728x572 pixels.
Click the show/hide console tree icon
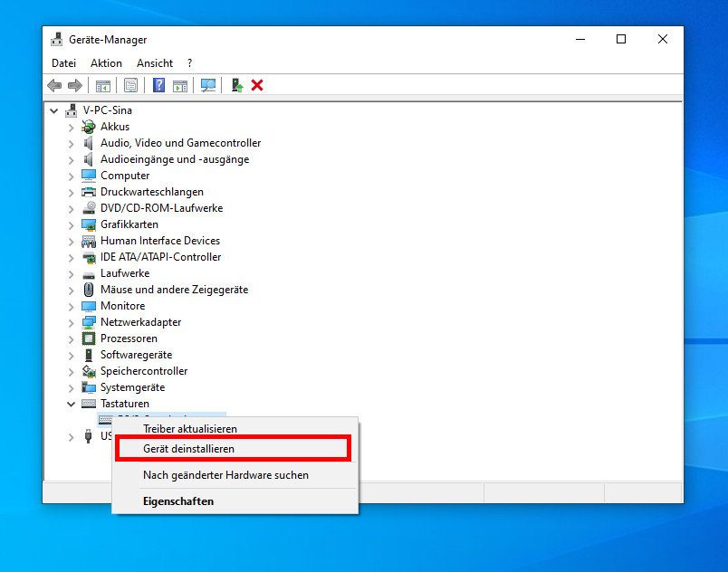(103, 86)
